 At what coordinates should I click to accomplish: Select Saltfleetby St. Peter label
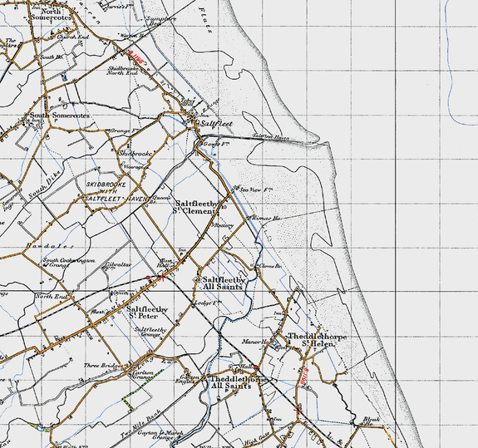point(147,313)
